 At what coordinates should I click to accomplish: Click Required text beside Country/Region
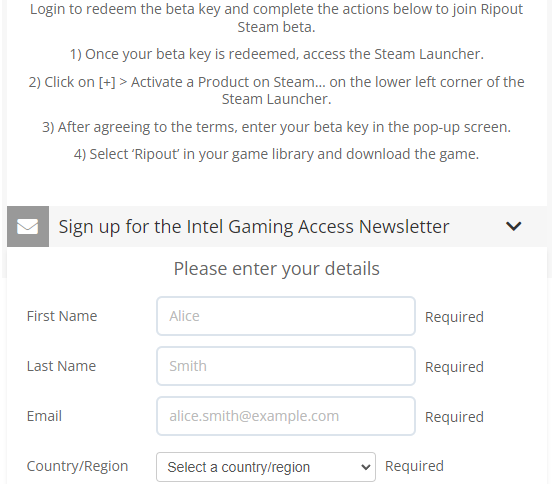[x=414, y=466]
